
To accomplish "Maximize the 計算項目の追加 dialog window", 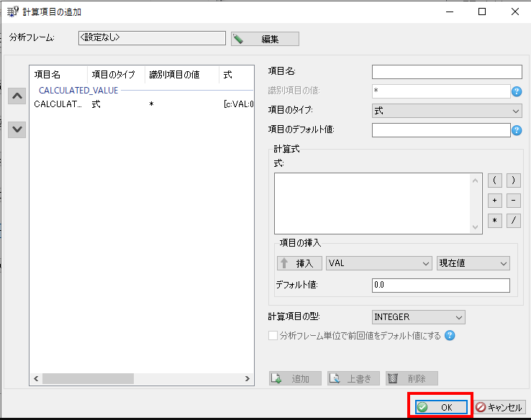I will pos(482,12).
